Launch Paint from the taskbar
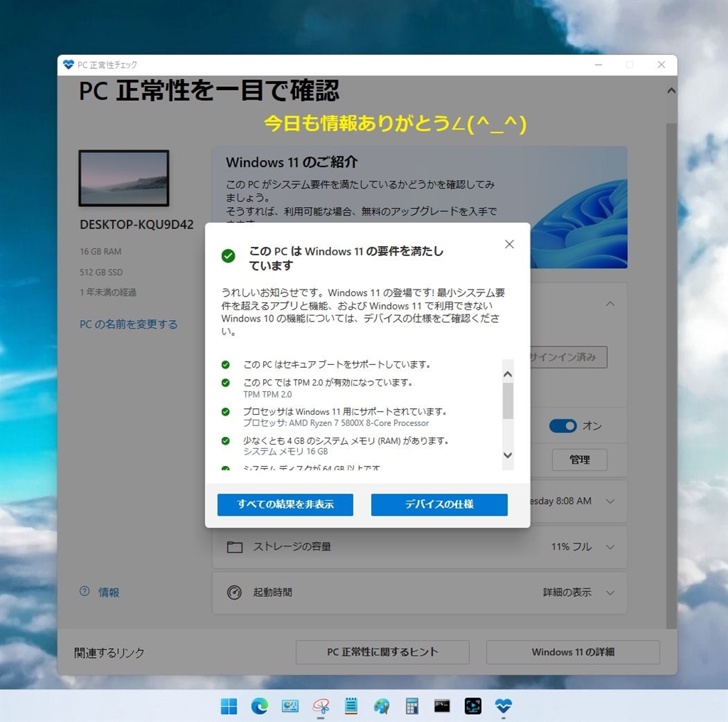 pos(382,706)
